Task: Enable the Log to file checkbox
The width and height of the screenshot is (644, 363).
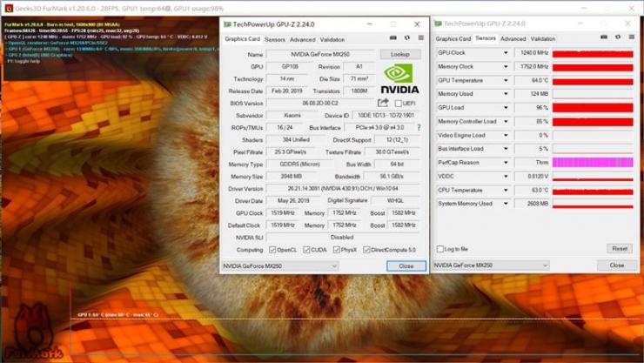Action: (x=440, y=249)
